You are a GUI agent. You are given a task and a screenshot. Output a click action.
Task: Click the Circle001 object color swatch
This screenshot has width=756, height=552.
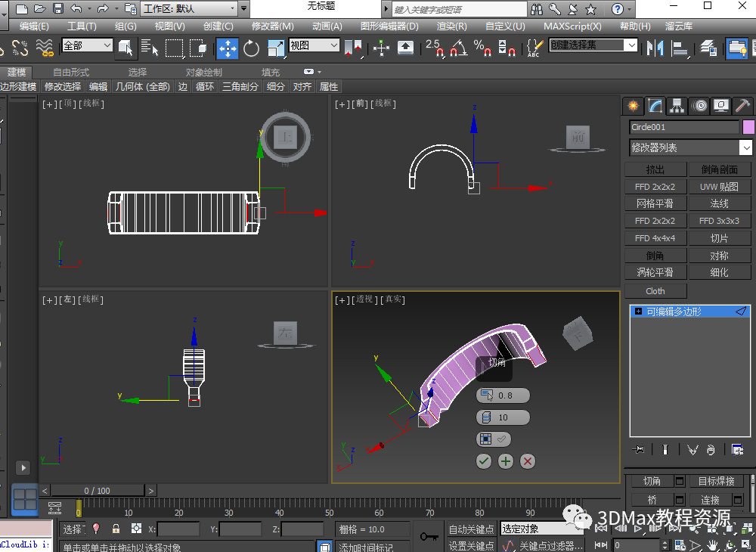click(x=748, y=127)
